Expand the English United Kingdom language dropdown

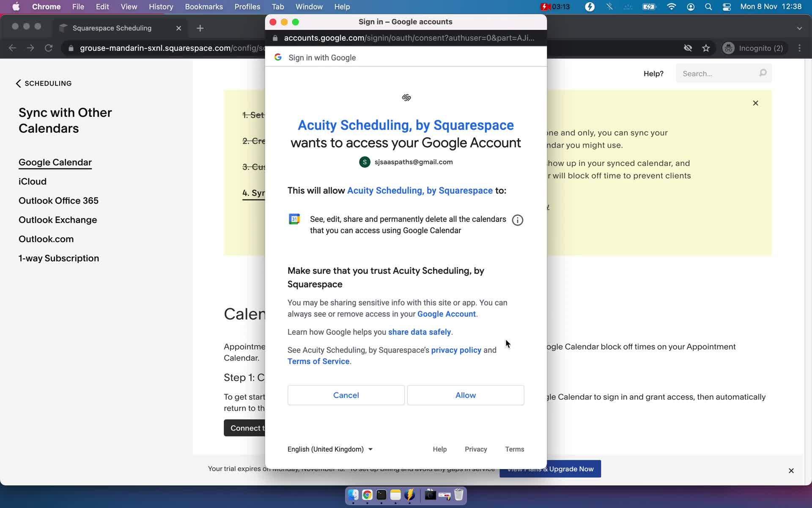tap(330, 449)
